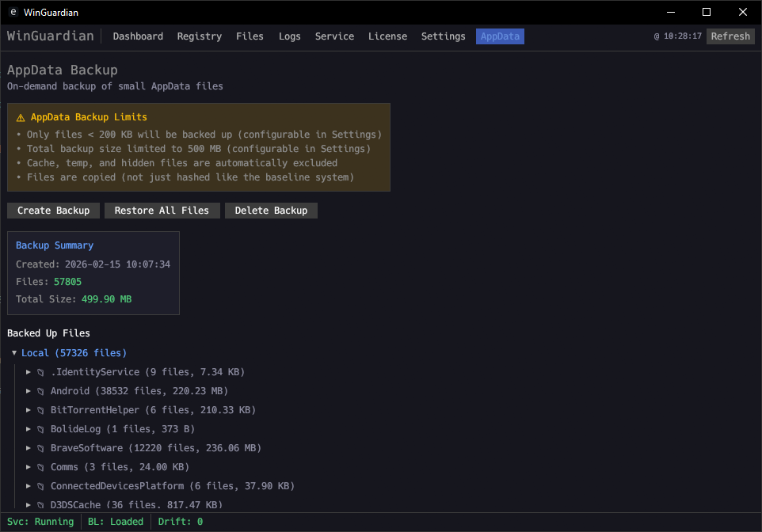Click the Drift: 0 status indicator
This screenshot has width=762, height=532.
click(181, 522)
